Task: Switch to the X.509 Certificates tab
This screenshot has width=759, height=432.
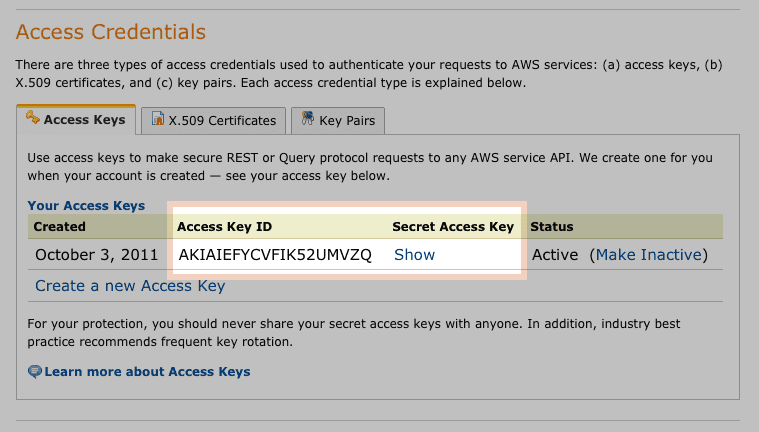Action: [x=213, y=120]
